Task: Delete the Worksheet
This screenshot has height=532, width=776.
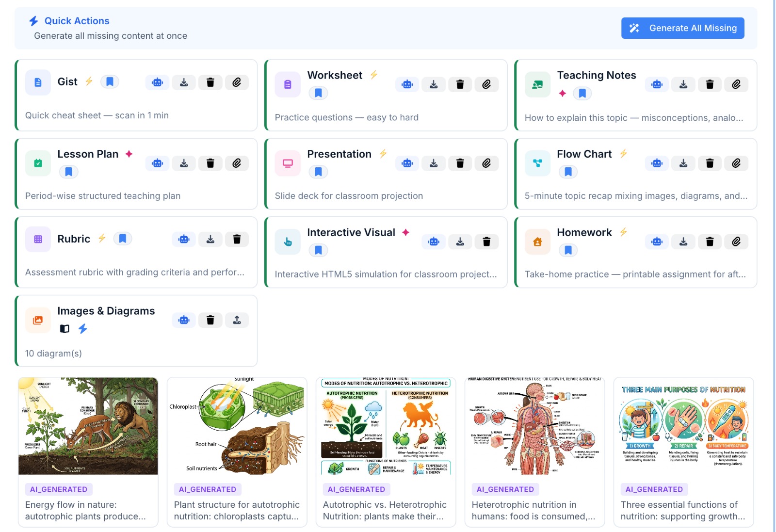Action: [460, 84]
